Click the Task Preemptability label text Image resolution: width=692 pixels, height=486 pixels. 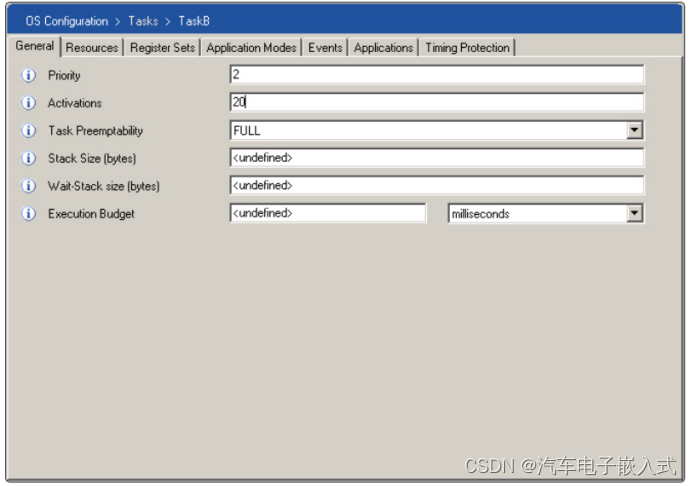[95, 131]
